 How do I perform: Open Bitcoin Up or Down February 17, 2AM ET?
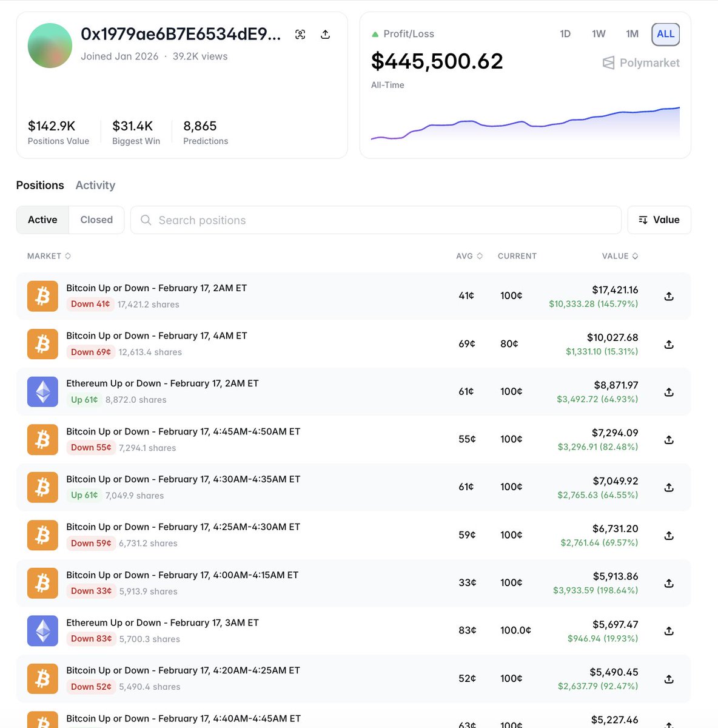pyautogui.click(x=156, y=288)
